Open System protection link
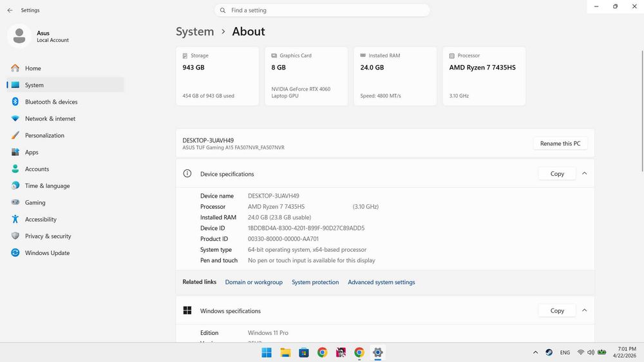 315,282
